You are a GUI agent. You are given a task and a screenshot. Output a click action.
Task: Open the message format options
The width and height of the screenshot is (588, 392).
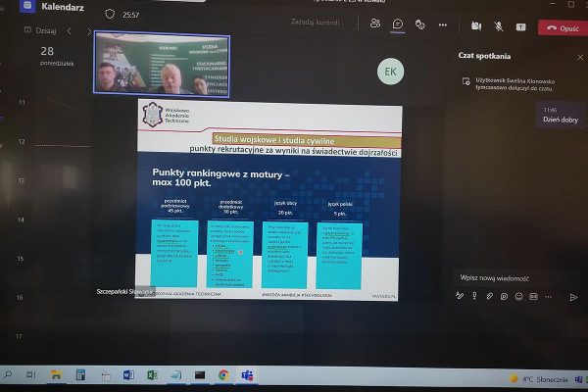click(x=460, y=295)
